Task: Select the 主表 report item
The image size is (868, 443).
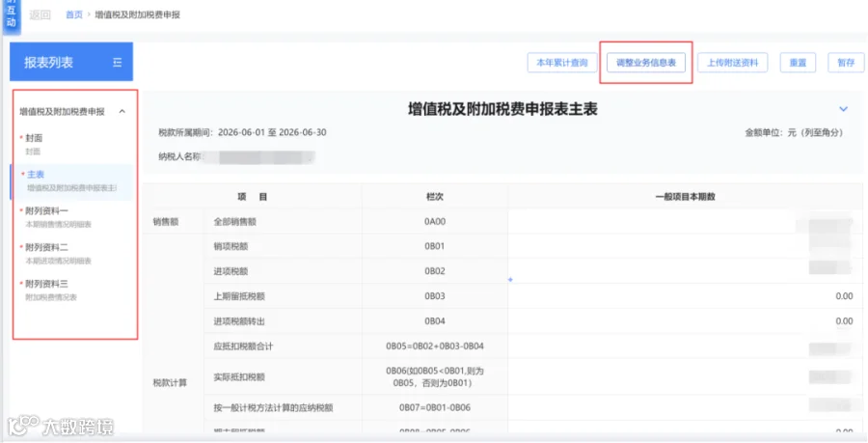Action: [72, 181]
